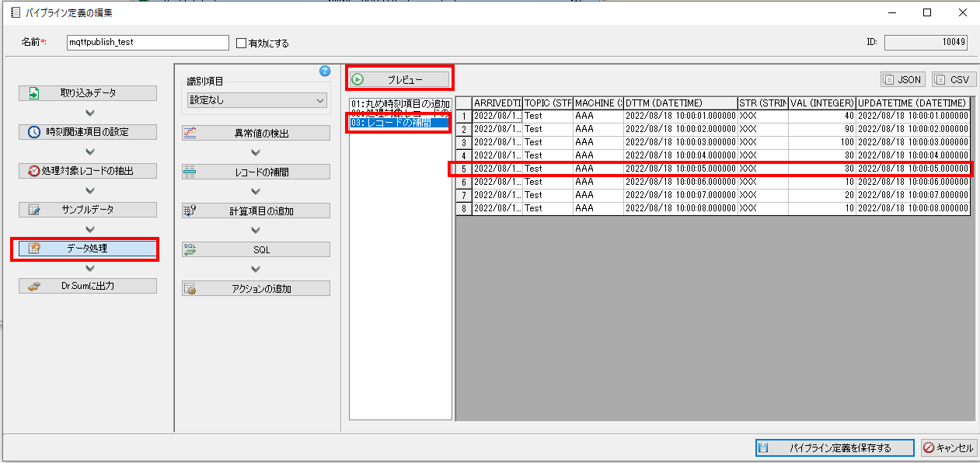
Task: Click UPDATETIME cell 2022/08/18 10:00:02.000000
Action: [913, 129]
